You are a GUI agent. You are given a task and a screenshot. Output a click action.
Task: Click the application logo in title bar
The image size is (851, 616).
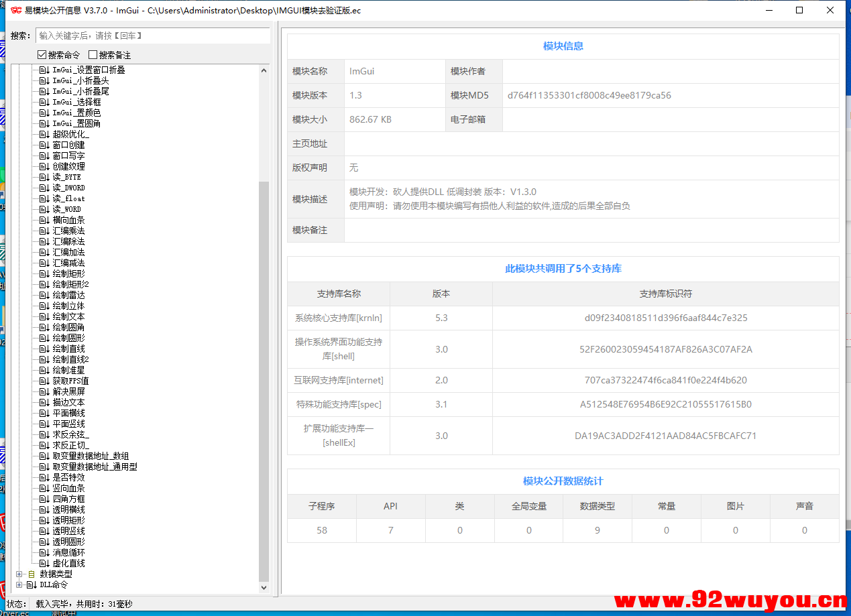(15, 10)
